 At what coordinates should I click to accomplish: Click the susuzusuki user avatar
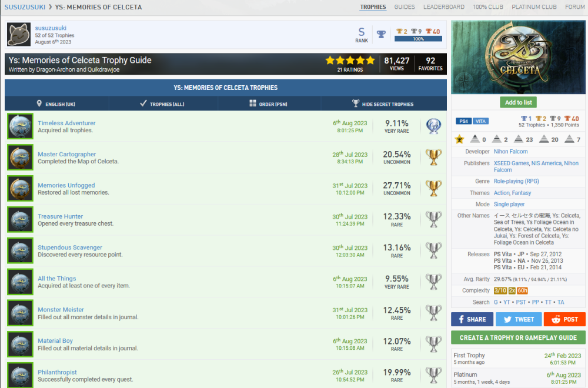[19, 35]
